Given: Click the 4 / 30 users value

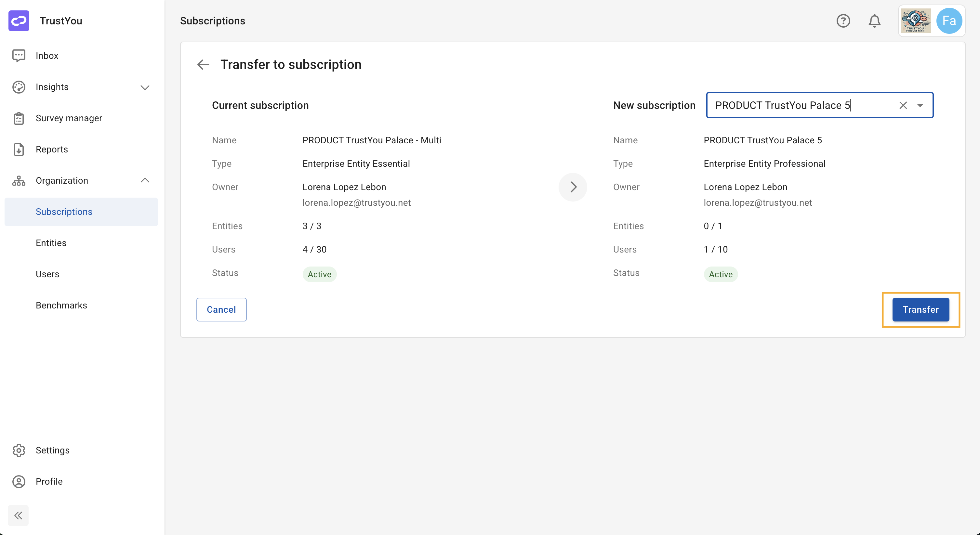Looking at the screenshot, I should [x=315, y=249].
